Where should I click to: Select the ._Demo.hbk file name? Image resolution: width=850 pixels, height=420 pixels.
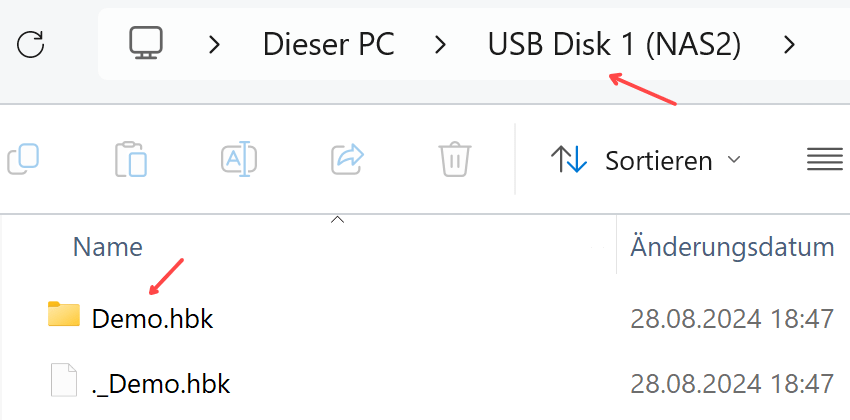[x=161, y=382]
